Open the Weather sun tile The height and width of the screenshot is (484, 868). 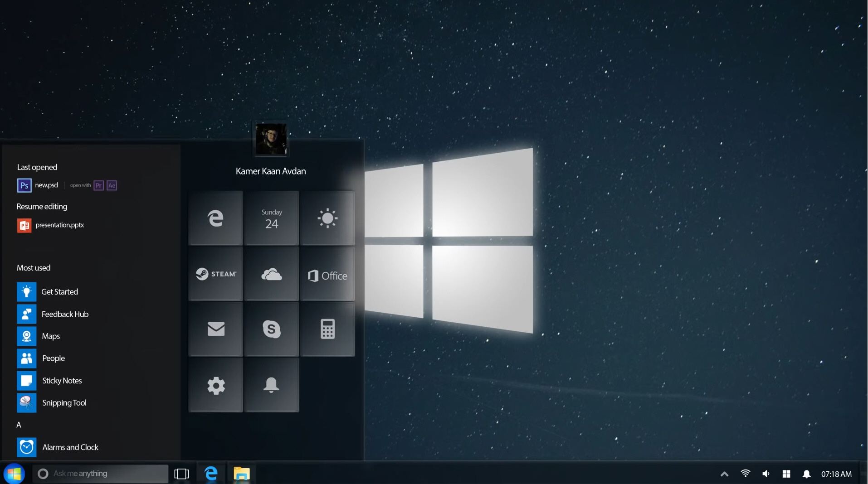327,218
